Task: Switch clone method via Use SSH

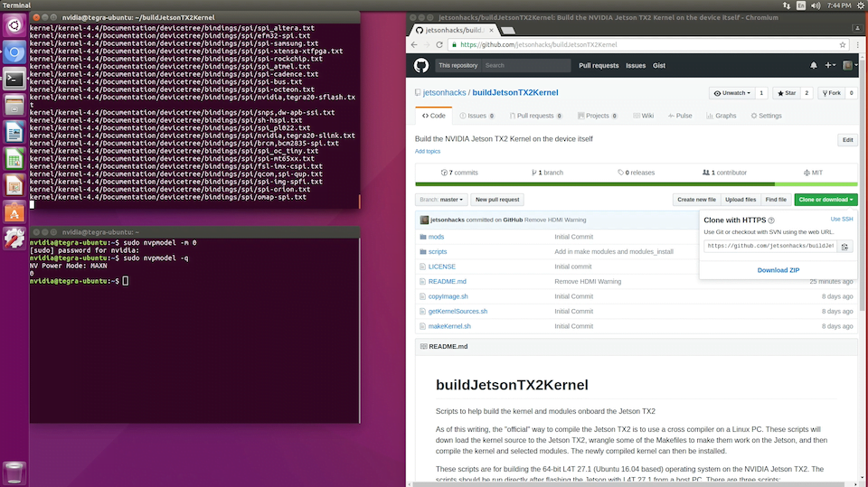Action: click(x=842, y=220)
